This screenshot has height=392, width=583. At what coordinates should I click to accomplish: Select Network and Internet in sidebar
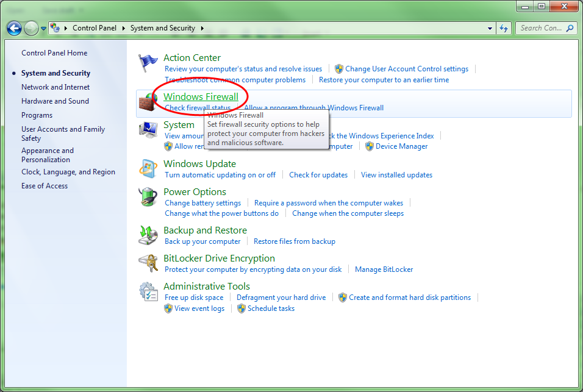55,87
